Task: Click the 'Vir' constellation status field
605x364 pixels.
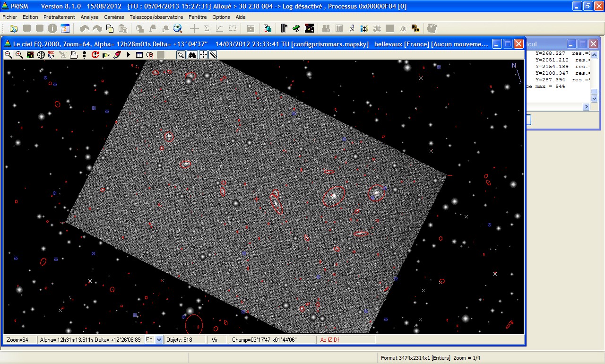Action: click(x=217, y=340)
